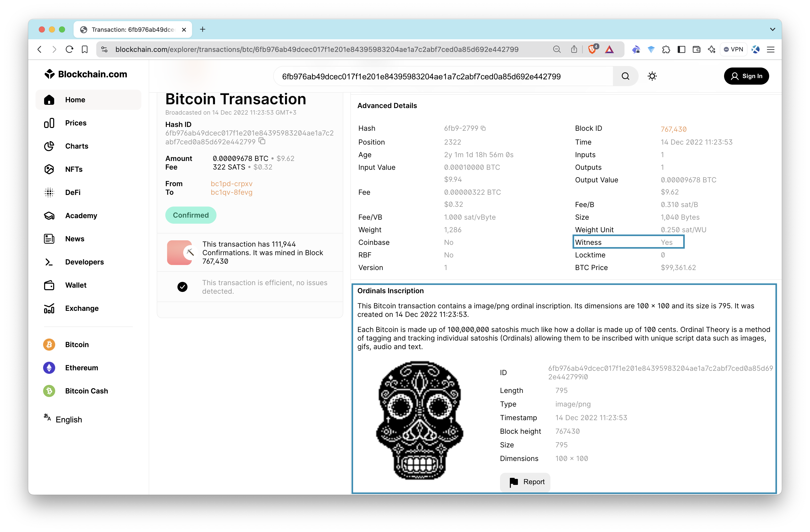Expand tab list chevron at top right
The image size is (810, 532).
[772, 29]
